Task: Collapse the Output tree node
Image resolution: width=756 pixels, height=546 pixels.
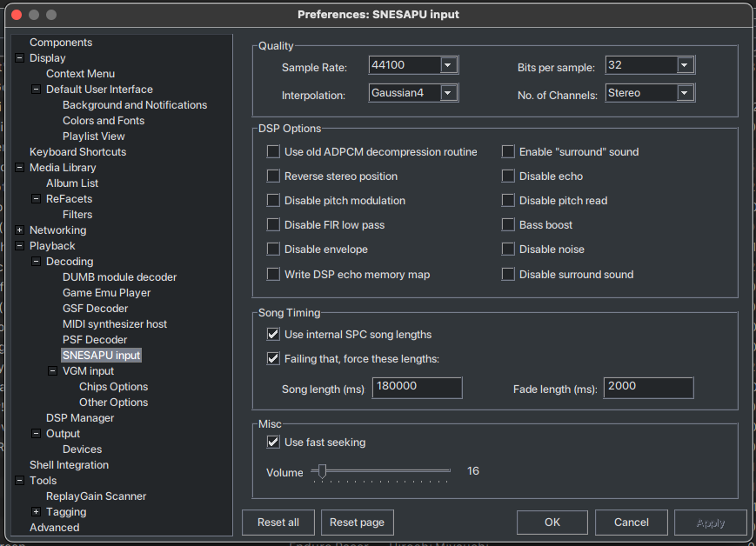Action: (36, 434)
